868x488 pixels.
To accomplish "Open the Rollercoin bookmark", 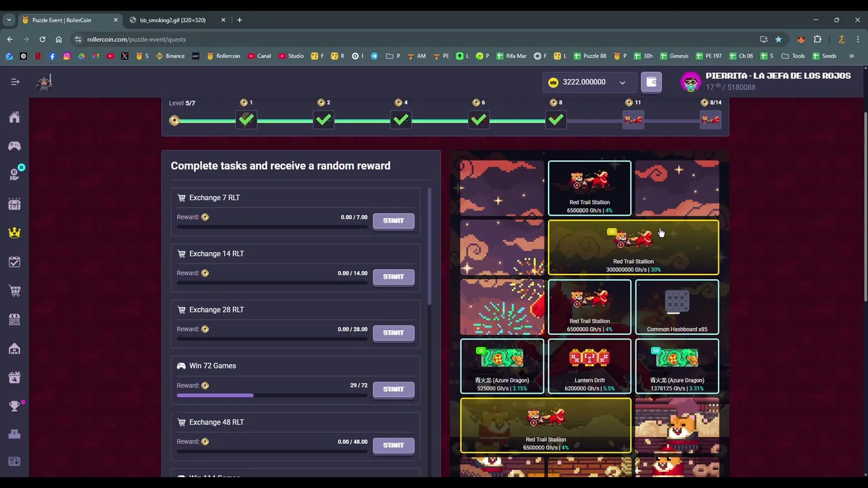I will 223,56.
